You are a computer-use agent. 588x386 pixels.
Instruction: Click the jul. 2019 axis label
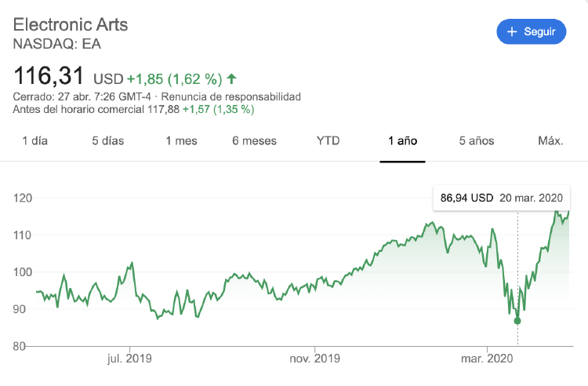pos(129,359)
